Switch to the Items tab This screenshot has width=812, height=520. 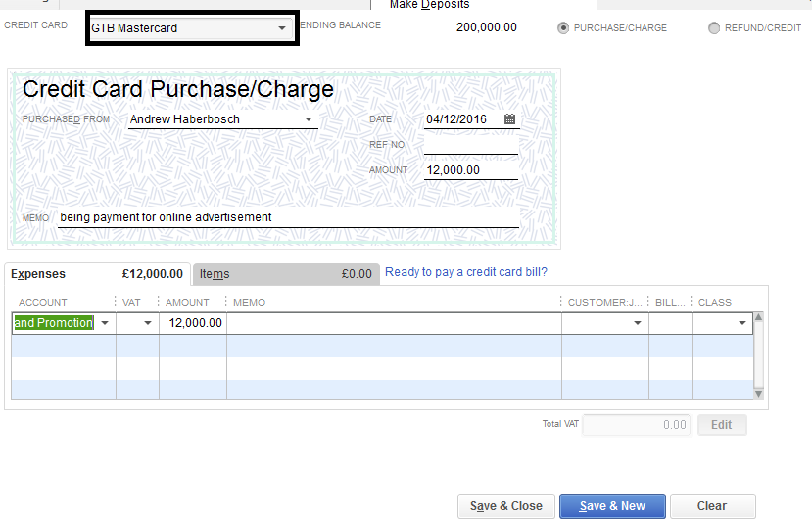[x=215, y=274]
